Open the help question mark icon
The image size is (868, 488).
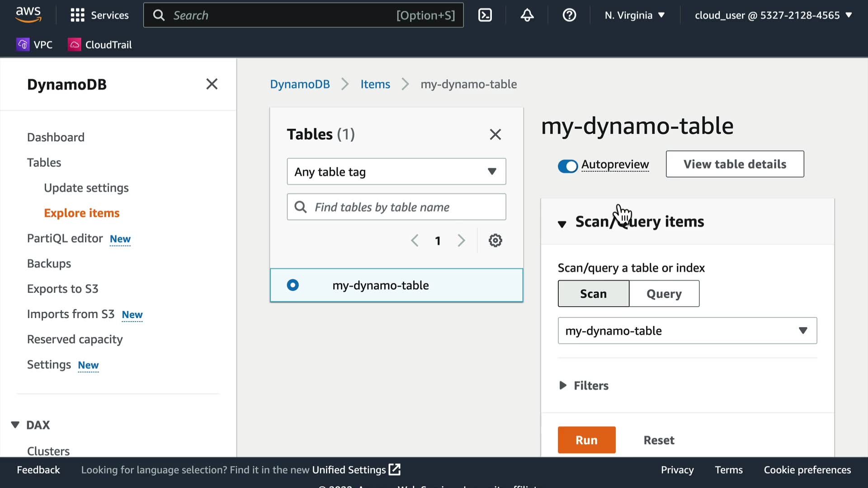click(569, 15)
